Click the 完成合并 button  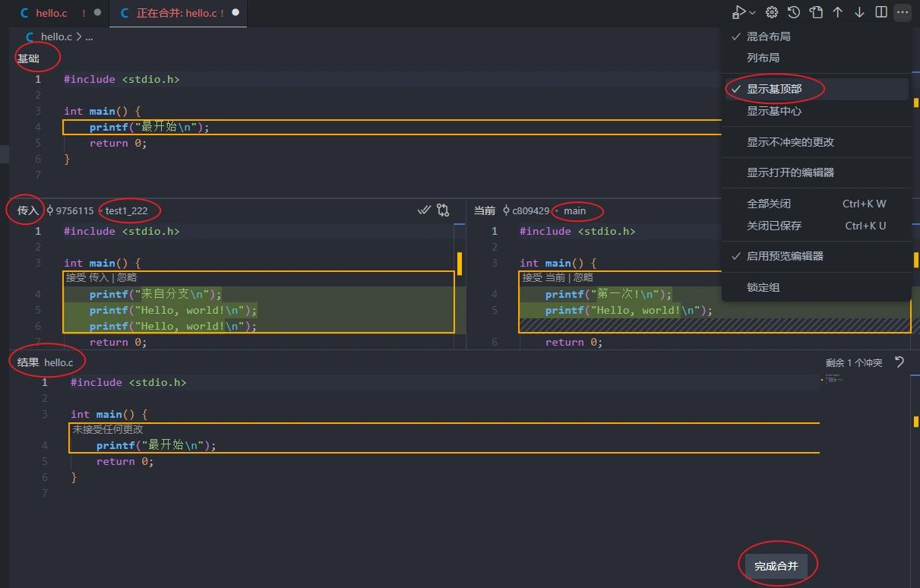coord(776,566)
